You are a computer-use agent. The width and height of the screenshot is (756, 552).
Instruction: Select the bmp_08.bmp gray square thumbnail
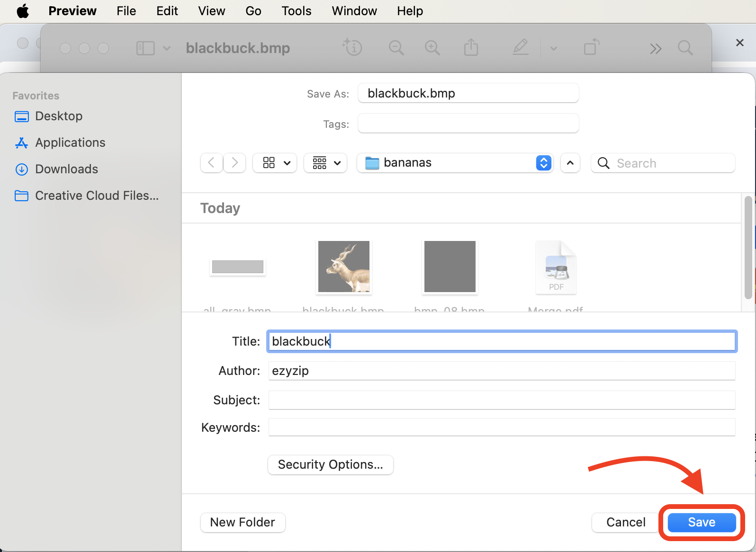450,267
